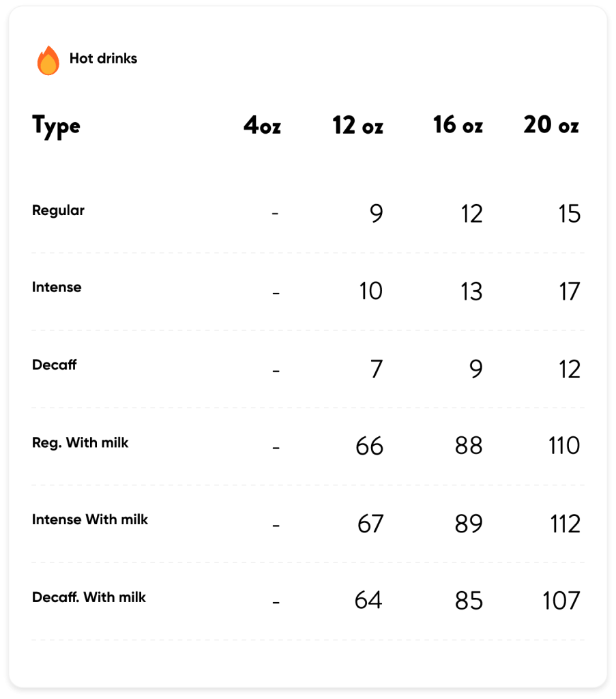Select the Intense With milk label
The height and width of the screenshot is (699, 616).
pyautogui.click(x=90, y=519)
